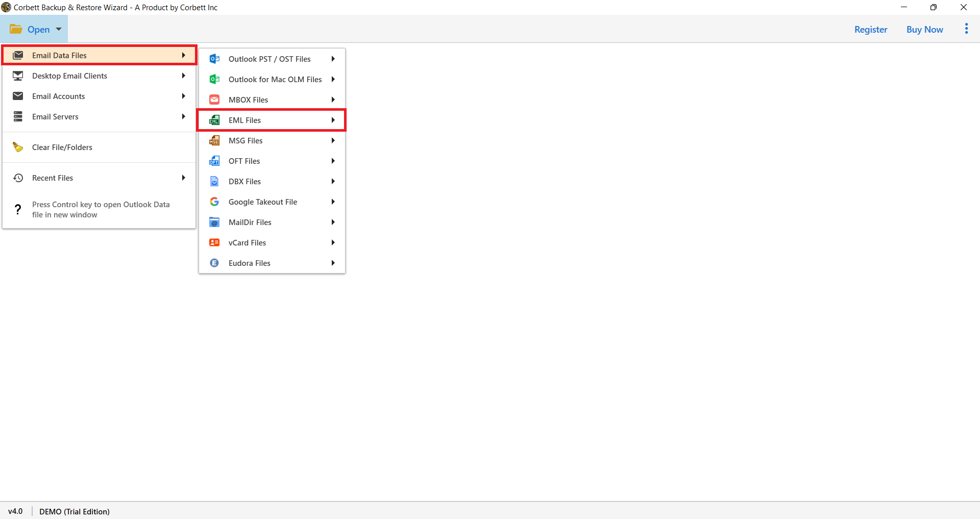980x519 pixels.
Task: Close the Corbett Backup & Restore Wizard
Action: click(964, 7)
